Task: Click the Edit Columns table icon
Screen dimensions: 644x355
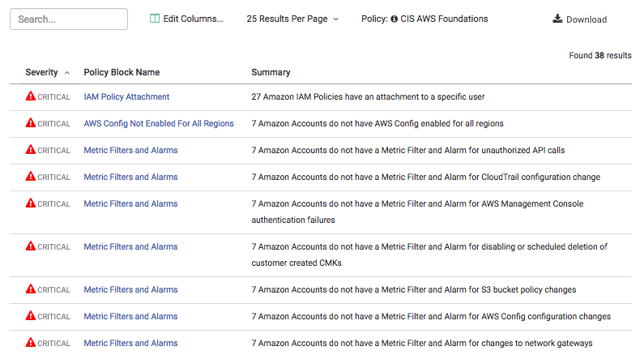Action: (x=155, y=19)
